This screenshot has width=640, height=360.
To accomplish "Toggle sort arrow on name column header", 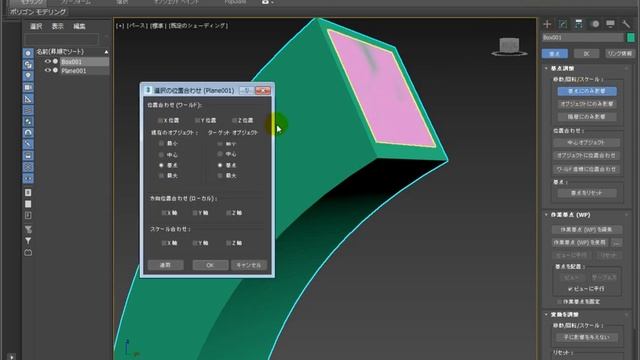I will (x=107, y=52).
